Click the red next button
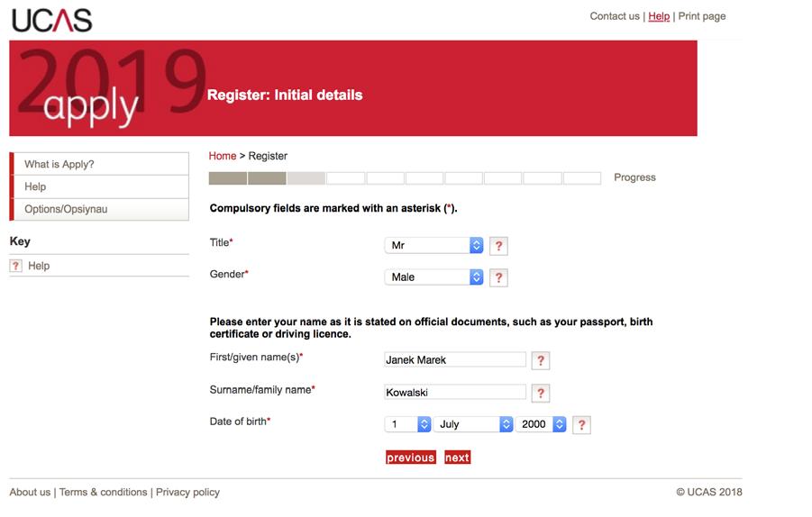The image size is (812, 517). [x=457, y=458]
